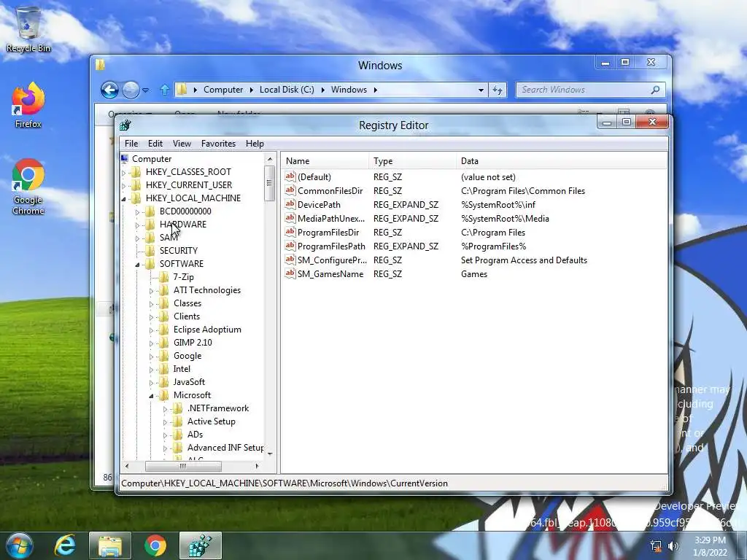The width and height of the screenshot is (747, 560).
Task: Sort values by the Type column header
Action: [413, 161]
